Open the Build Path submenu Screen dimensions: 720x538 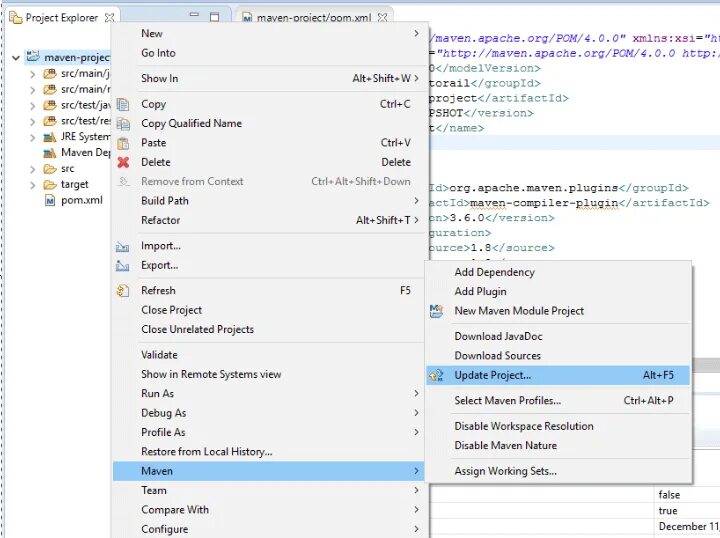tap(268, 201)
